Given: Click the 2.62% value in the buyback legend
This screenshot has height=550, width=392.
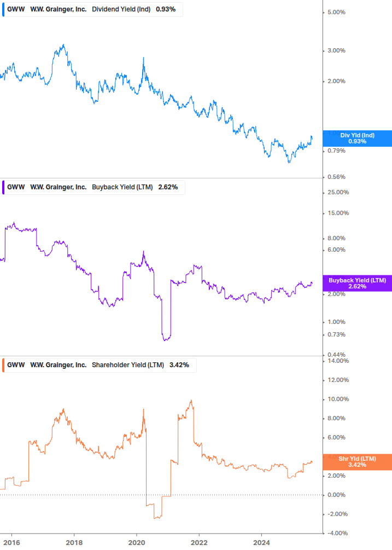Looking at the screenshot, I should tap(168, 187).
